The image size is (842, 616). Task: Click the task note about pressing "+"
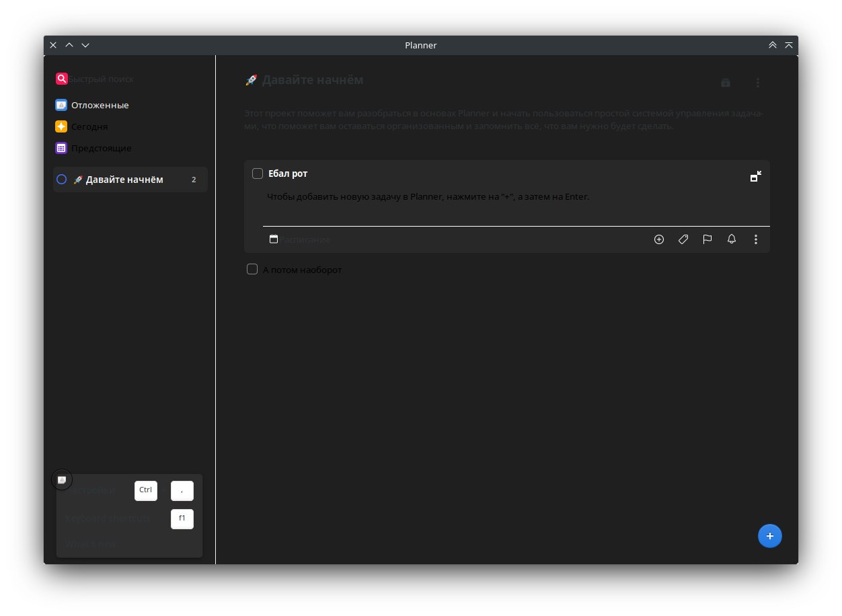428,197
